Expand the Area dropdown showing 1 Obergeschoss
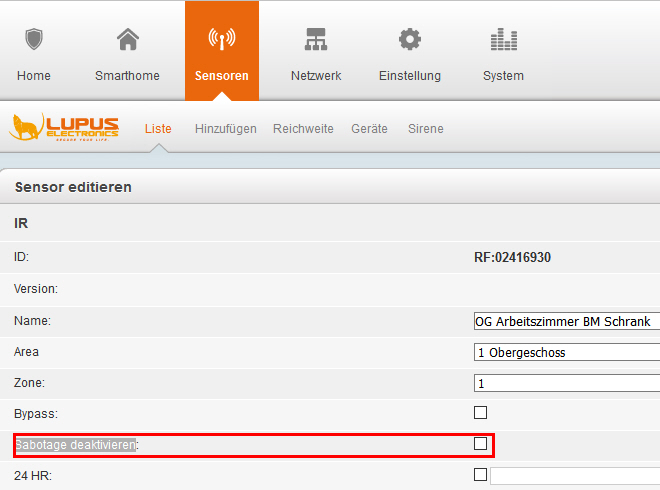 pyautogui.click(x=566, y=352)
